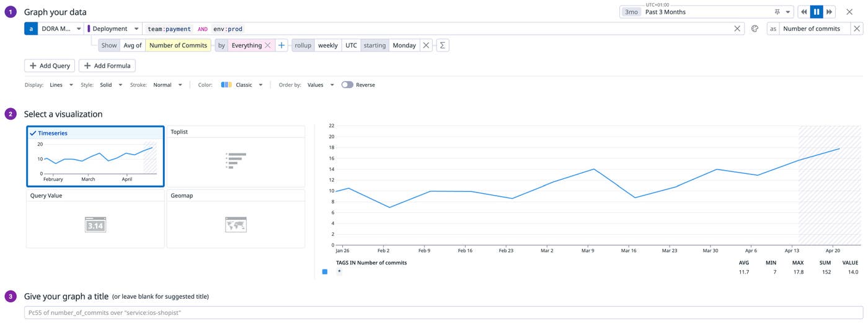Click the 3mo time shortcut box

click(631, 12)
